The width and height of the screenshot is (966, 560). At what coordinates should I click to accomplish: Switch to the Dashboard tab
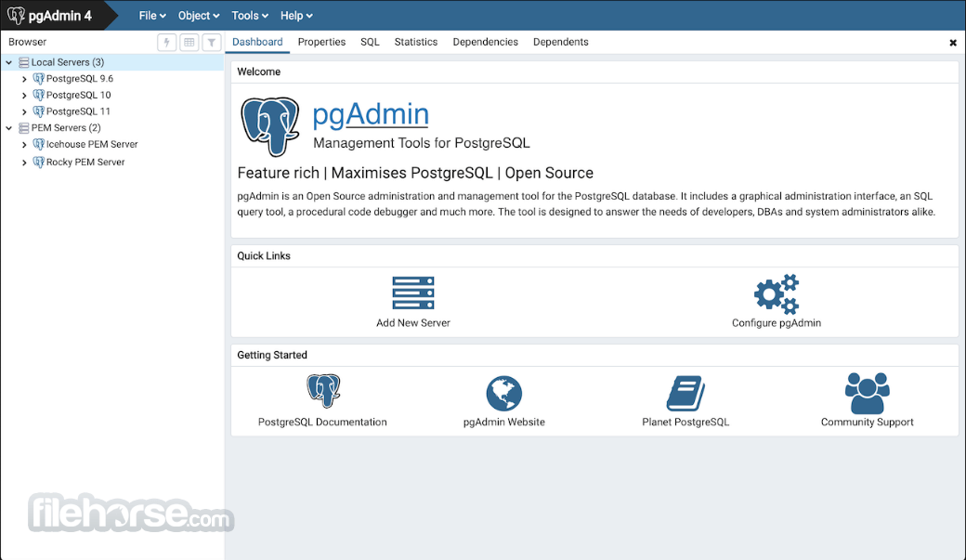coord(257,42)
